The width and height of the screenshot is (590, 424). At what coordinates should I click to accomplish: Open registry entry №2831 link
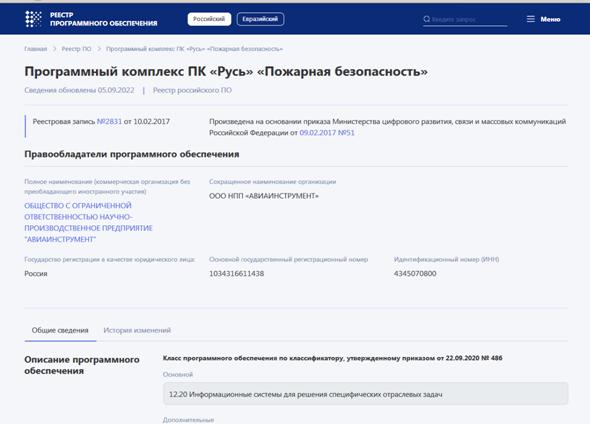(x=109, y=122)
